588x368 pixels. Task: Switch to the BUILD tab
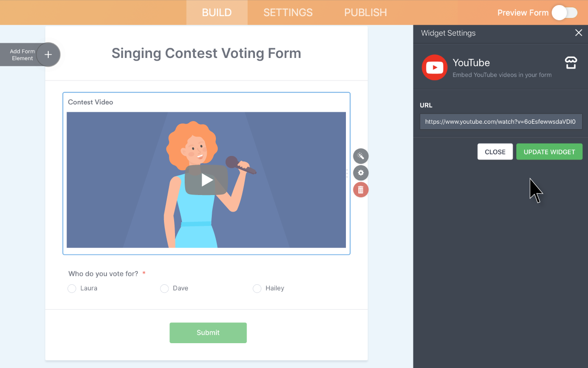pos(216,12)
